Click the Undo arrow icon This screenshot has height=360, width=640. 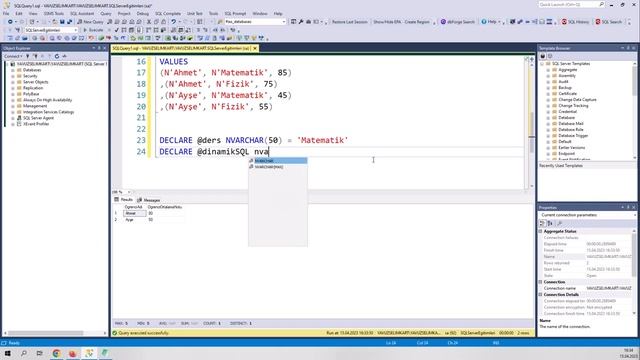(x=174, y=22)
